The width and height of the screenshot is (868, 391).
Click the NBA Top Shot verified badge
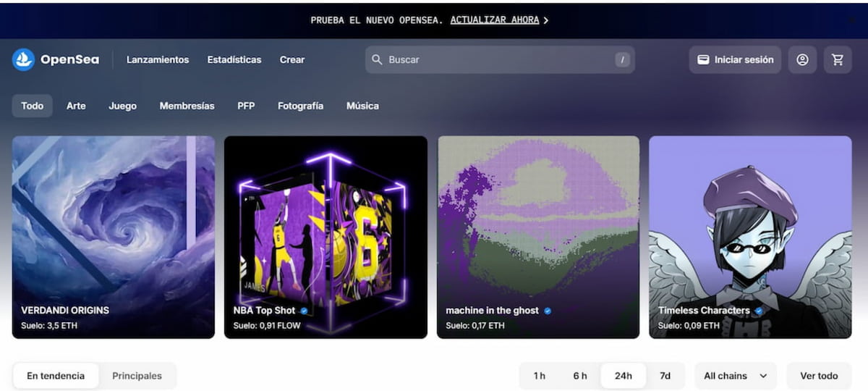coord(305,311)
